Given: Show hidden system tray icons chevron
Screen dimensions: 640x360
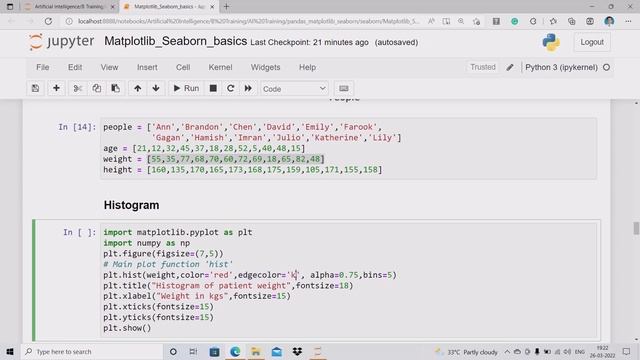Looking at the screenshot, I should [507, 351].
